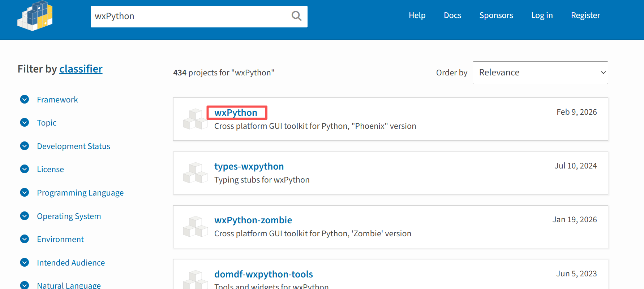
Task: Click the "Phoenix" version description text
Action: [x=315, y=126]
